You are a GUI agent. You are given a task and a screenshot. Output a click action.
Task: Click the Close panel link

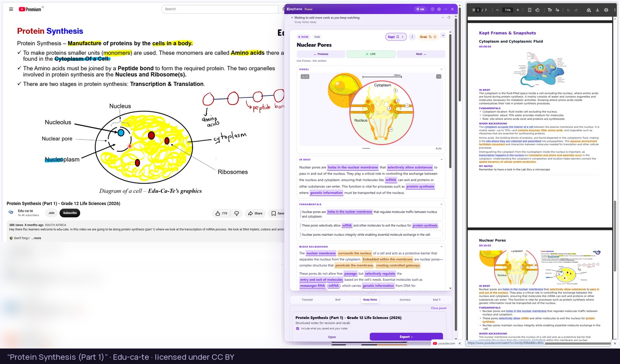pos(439,308)
